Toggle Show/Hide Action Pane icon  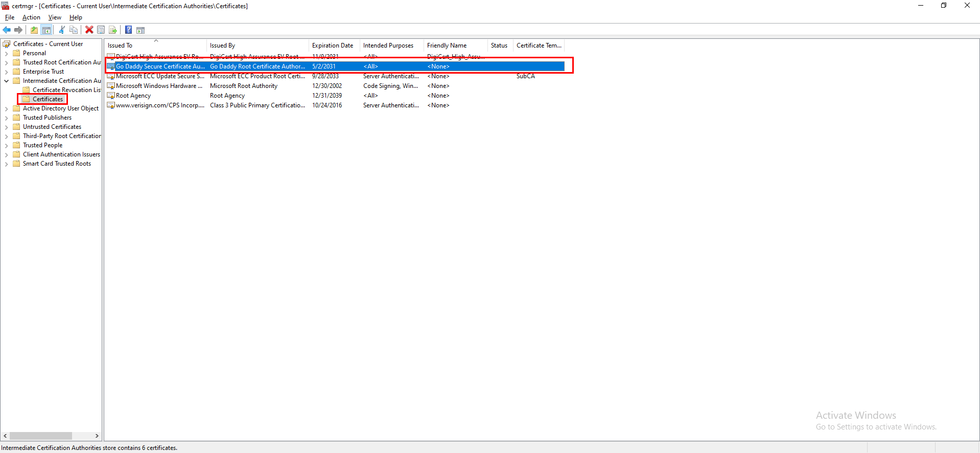(141, 30)
